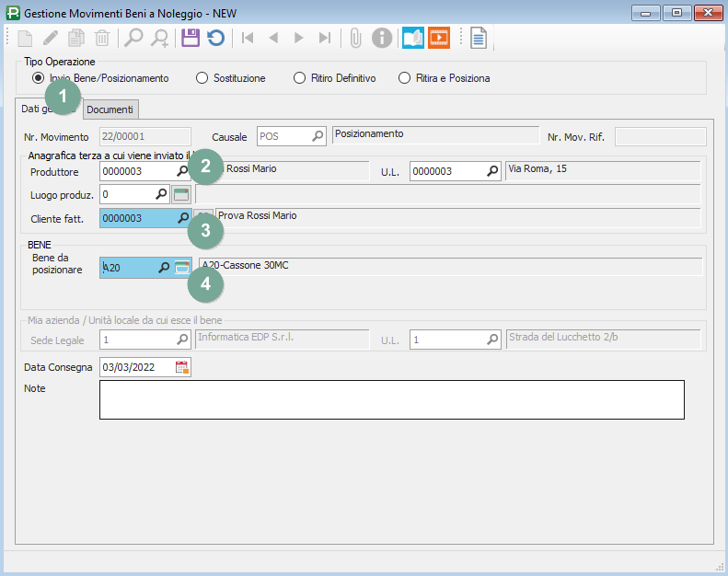The width and height of the screenshot is (728, 576).
Task: Click the undo/refresh arrow toolbar icon
Action: click(x=215, y=38)
